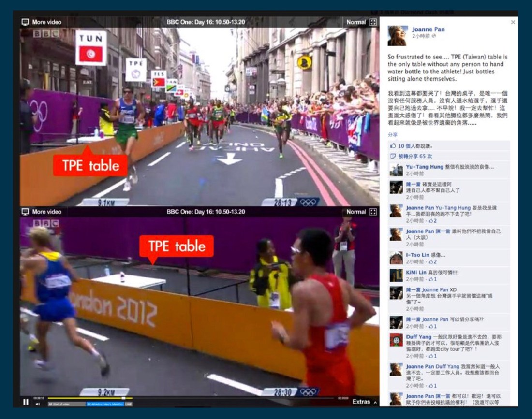Expand the Extras panel chevron
Screen dimensions: 532x419
click(375, 402)
